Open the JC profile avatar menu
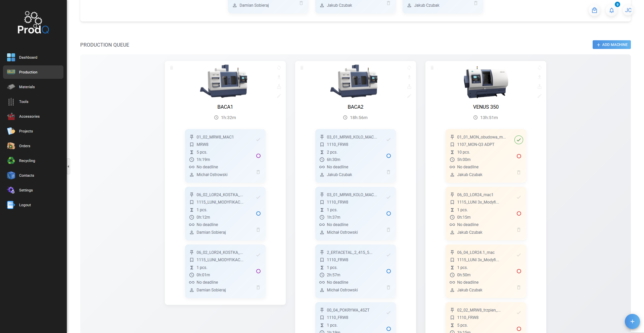 pyautogui.click(x=628, y=10)
